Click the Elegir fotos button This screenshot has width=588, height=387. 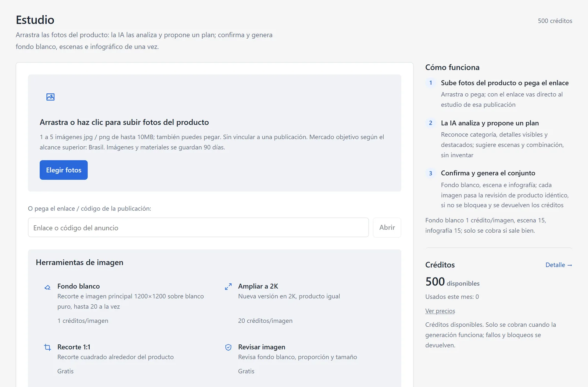[x=64, y=170]
